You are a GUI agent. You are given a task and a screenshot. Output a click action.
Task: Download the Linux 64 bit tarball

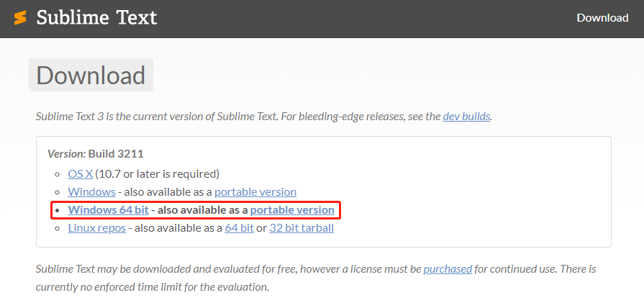[x=239, y=228]
